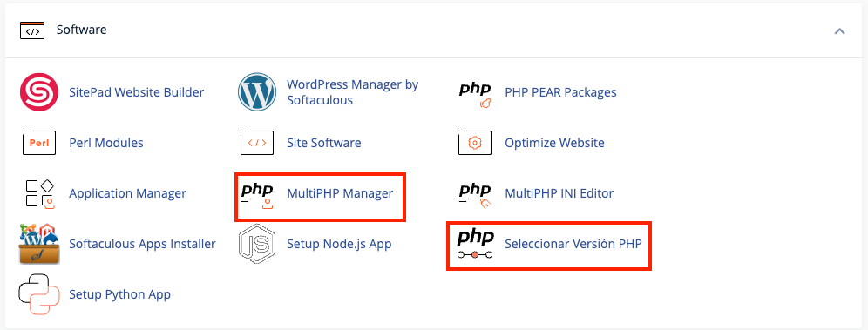Click the SitePad Website Builder icon
This screenshot has width=868, height=330.
click(38, 92)
